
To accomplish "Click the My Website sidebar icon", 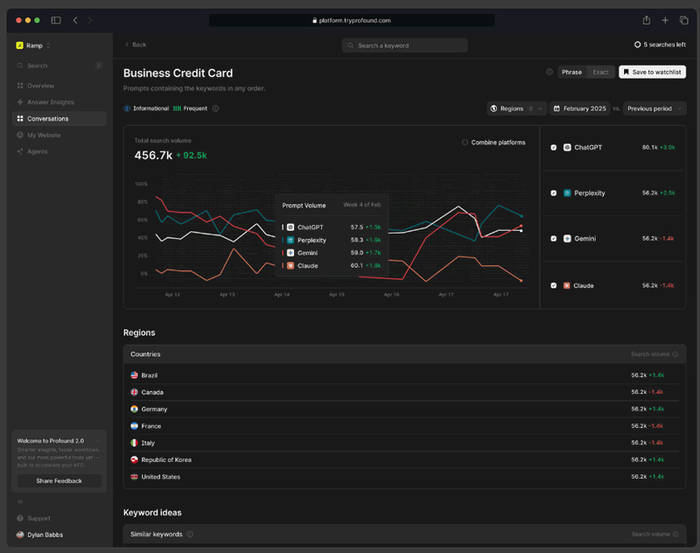I will coord(20,135).
